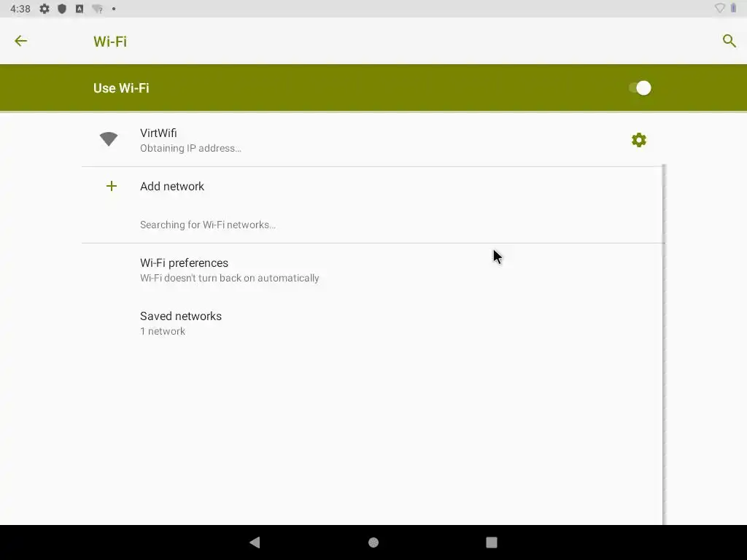The image size is (747, 560).
Task: Turn off the Use Wi-Fi switch
Action: coord(640,88)
